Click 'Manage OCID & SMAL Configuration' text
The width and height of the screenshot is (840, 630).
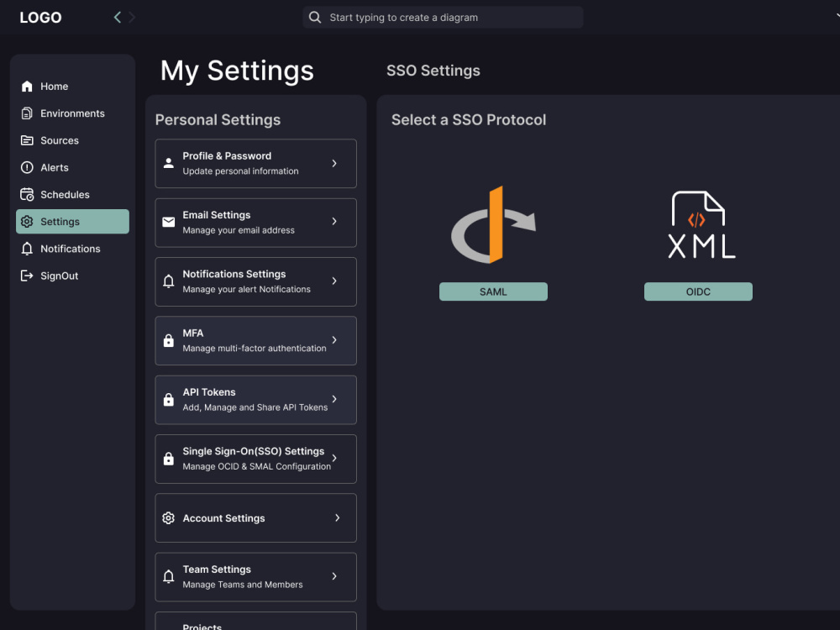256,466
